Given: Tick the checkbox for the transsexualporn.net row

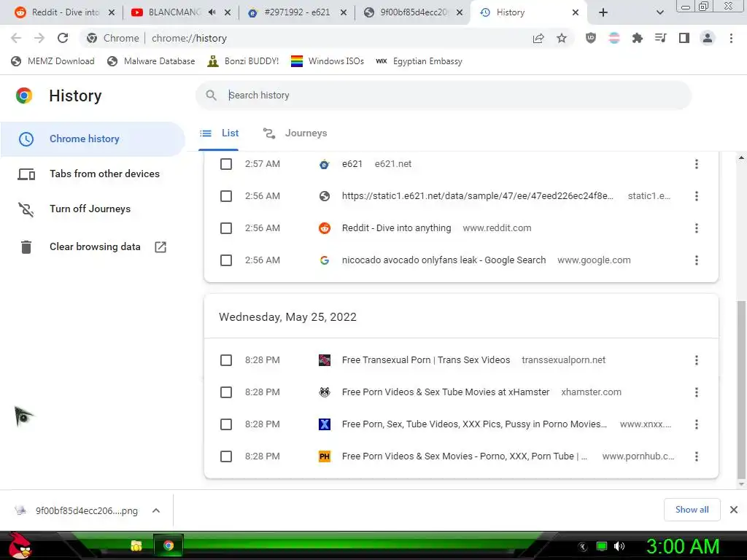Looking at the screenshot, I should (226, 360).
